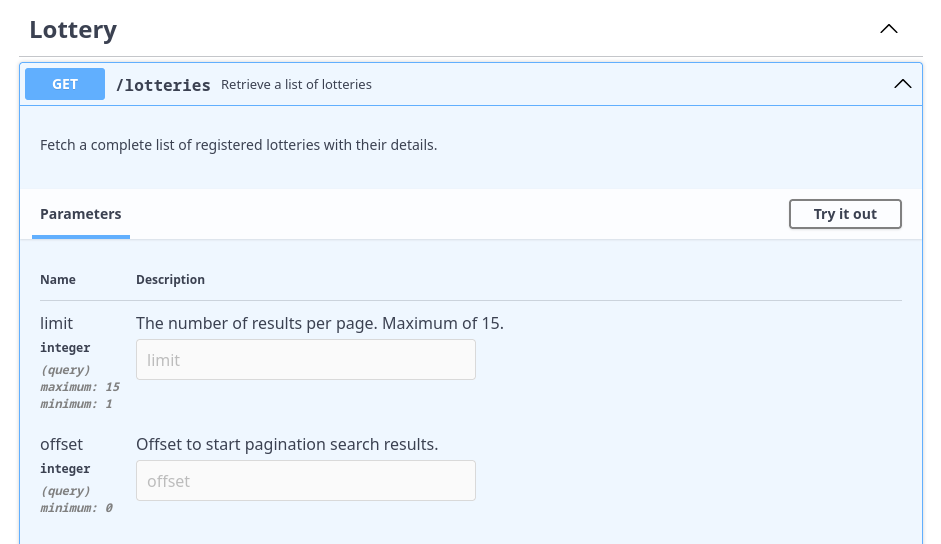Click '(query)' label under limit
Screen dimensions: 941x544
[65, 370]
